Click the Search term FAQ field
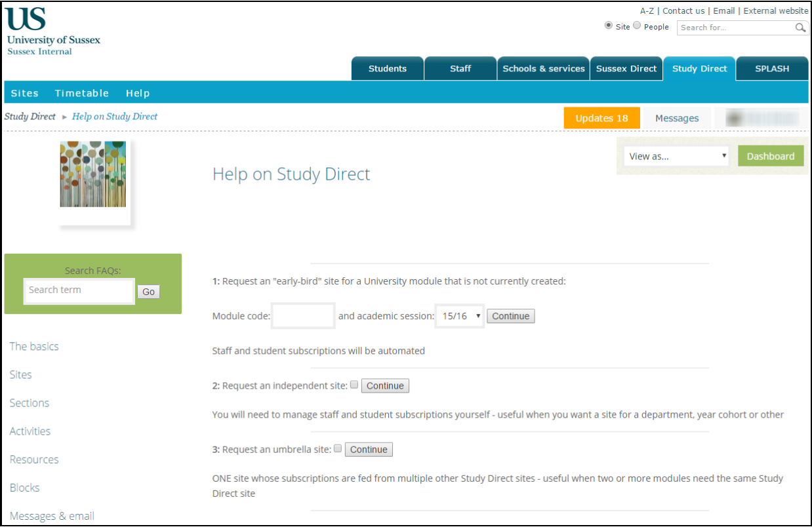 79,291
